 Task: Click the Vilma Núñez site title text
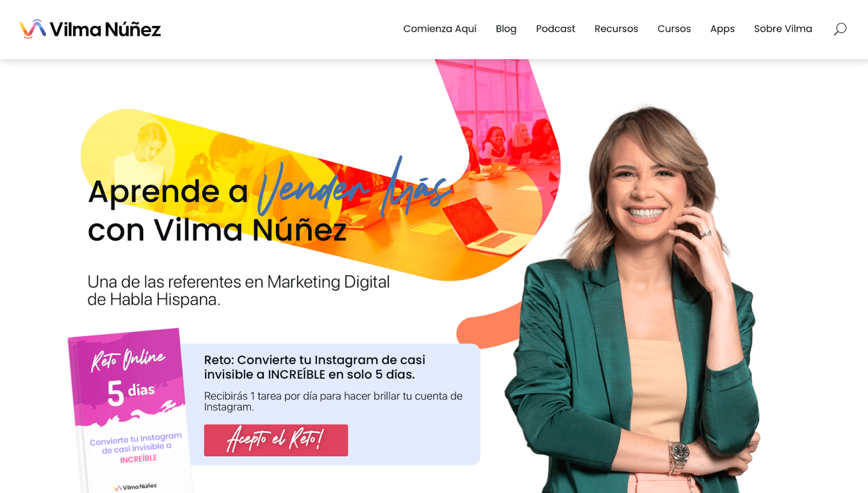(x=105, y=29)
